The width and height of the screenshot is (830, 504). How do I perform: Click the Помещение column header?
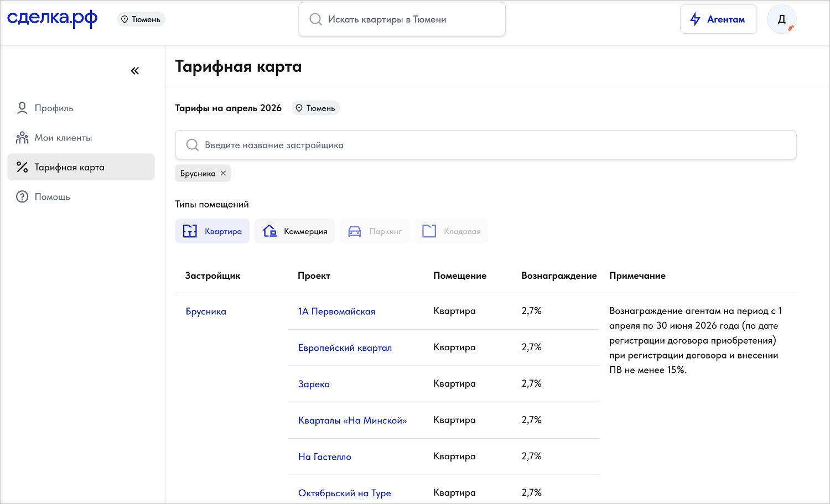tap(460, 276)
